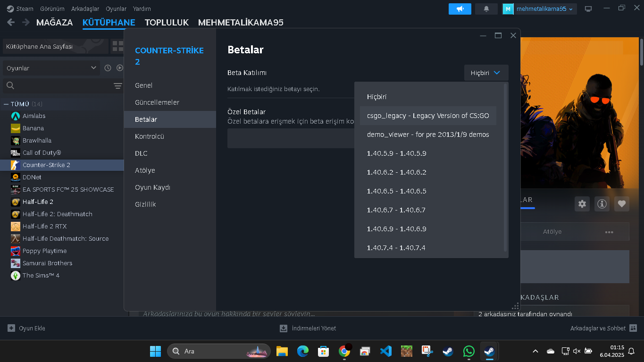Open game settings gear on Counter-Strike page
Screen dimensions: 644x362
(x=582, y=204)
